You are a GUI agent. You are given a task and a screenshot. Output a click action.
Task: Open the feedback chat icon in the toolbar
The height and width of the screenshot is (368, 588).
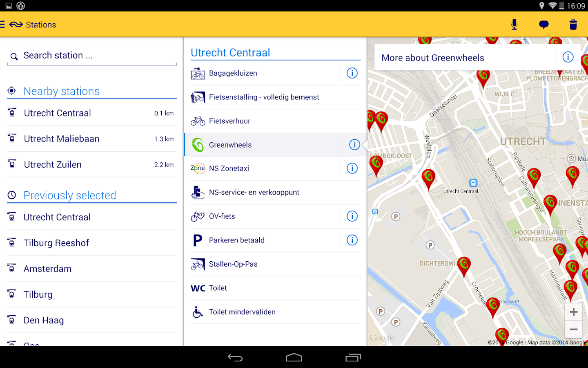coord(544,24)
